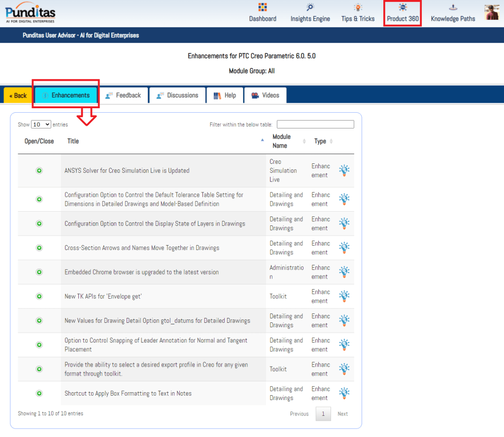Go to Next page of entries

pos(342,414)
